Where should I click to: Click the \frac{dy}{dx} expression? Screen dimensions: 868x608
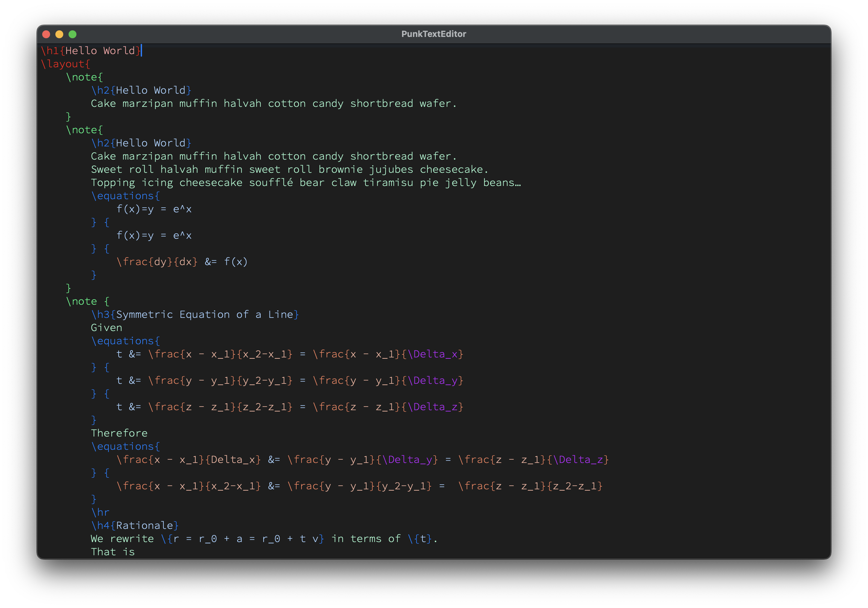[157, 262]
